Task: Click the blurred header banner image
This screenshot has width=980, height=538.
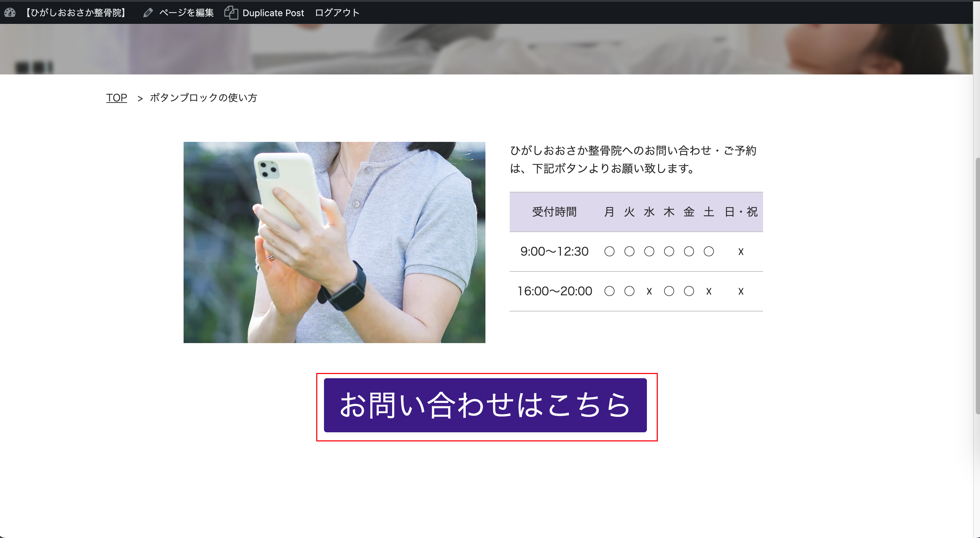Action: [x=487, y=49]
